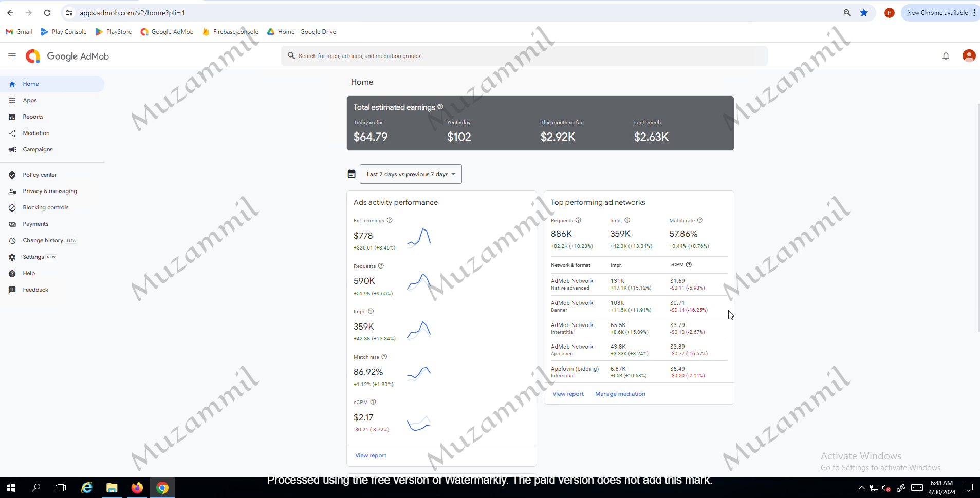Click the bookmark star icon

864,13
